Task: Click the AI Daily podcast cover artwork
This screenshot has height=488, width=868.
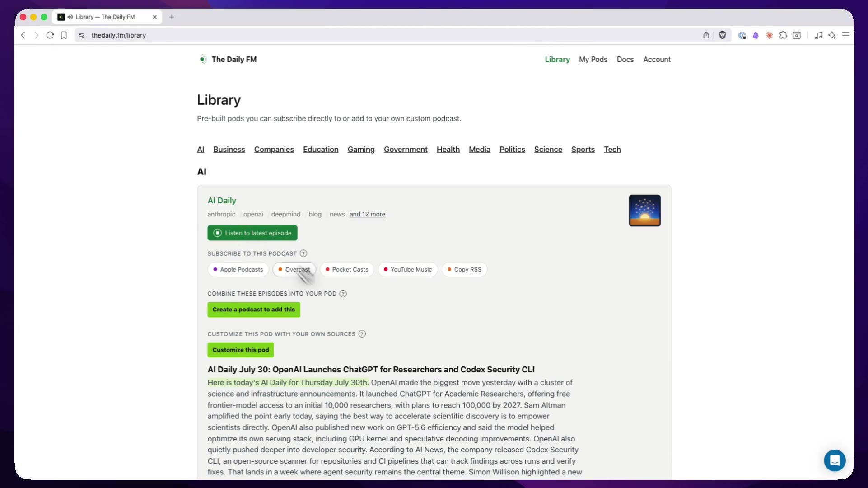Action: point(645,211)
